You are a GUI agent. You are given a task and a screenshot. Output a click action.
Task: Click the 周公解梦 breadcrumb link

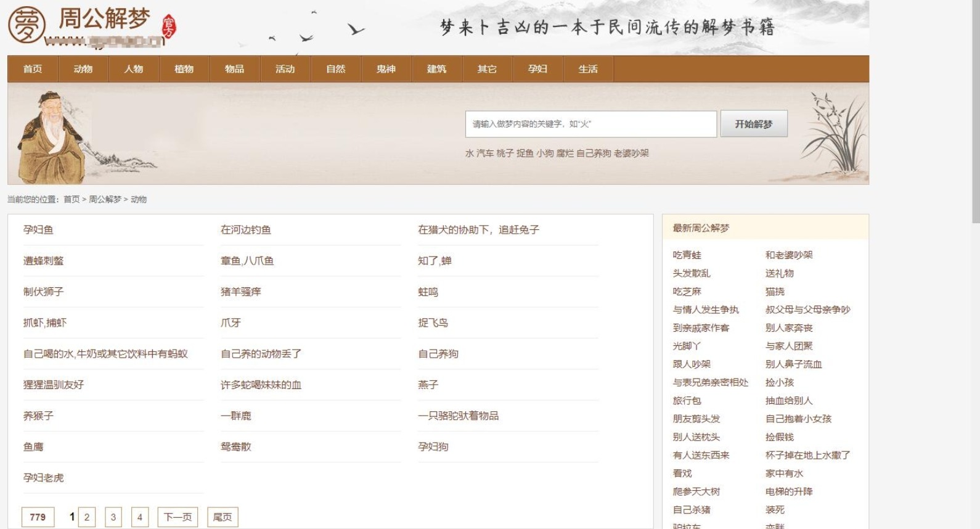tap(105, 199)
